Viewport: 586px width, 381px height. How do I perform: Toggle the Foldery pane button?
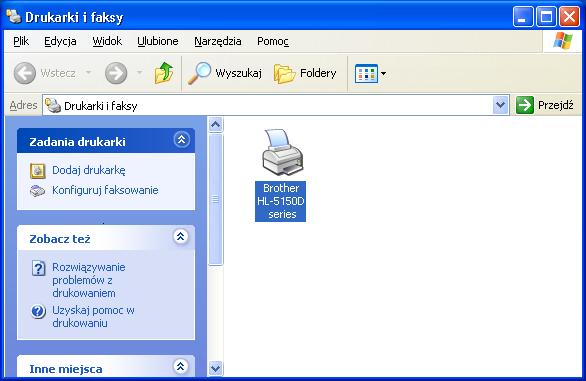click(x=305, y=73)
